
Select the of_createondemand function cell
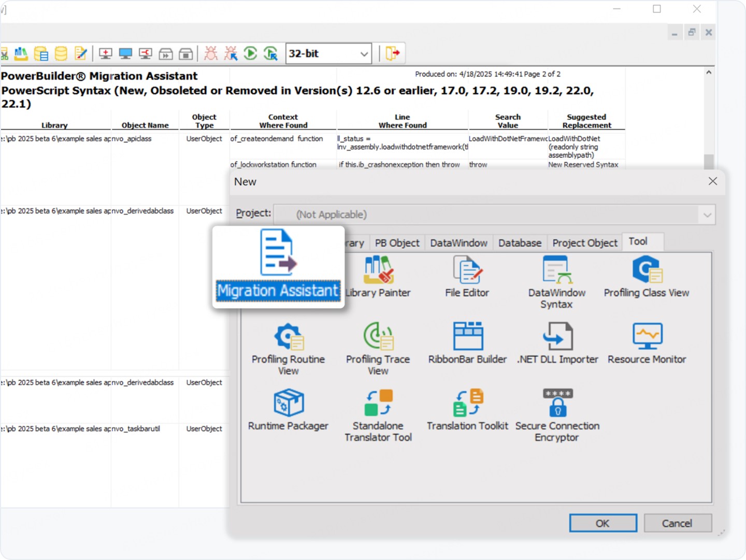(x=277, y=139)
